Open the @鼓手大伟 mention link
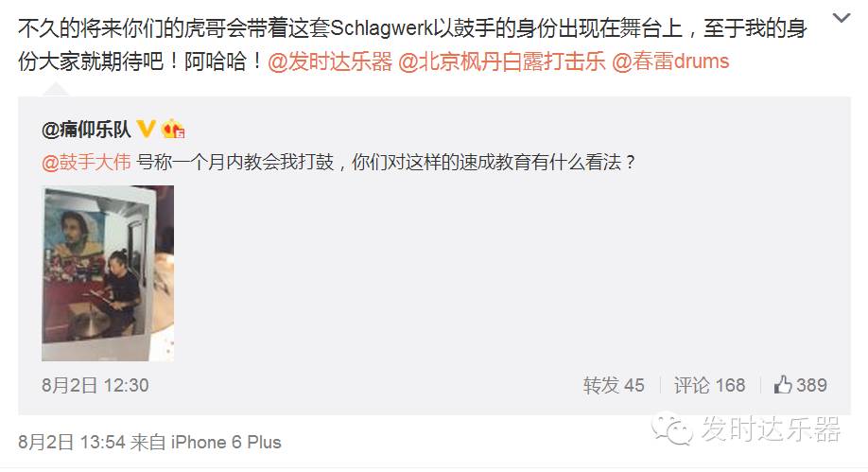 [86, 162]
